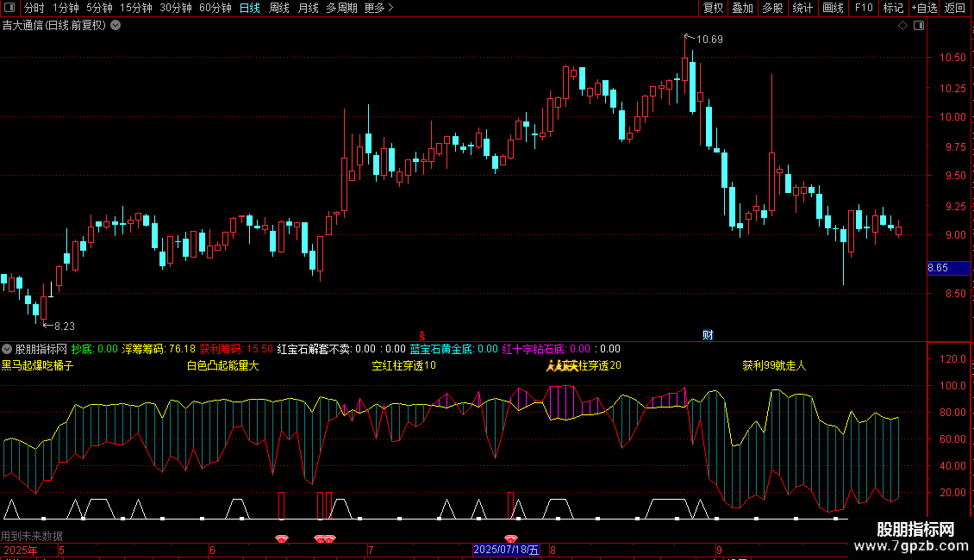The width and height of the screenshot is (974, 560).
Task: Select the 2025/07/18/五 date label
Action: pos(506,550)
